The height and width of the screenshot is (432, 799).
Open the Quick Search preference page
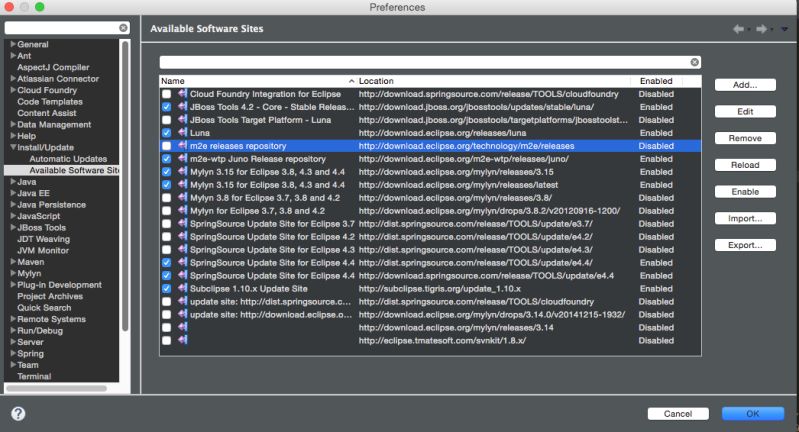click(44, 308)
